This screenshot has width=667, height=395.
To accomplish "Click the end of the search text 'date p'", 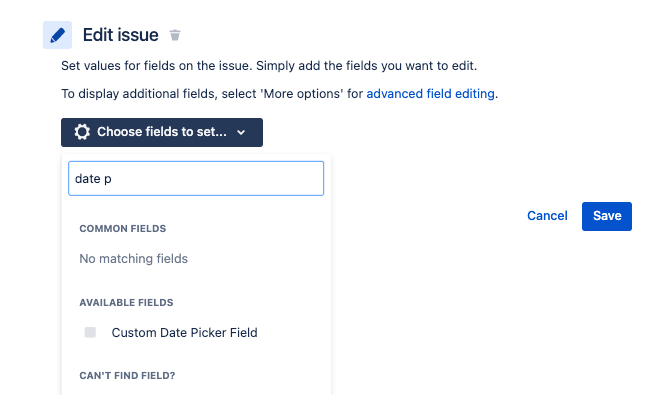I will tap(112, 179).
